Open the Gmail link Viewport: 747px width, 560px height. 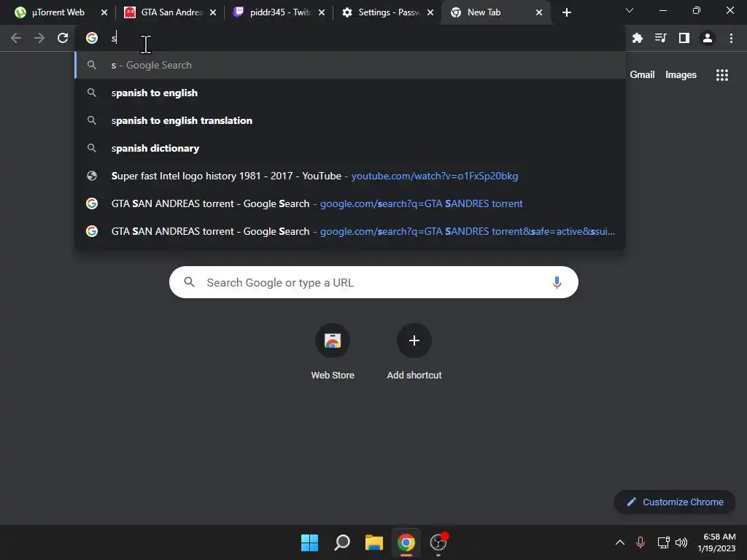coord(642,75)
